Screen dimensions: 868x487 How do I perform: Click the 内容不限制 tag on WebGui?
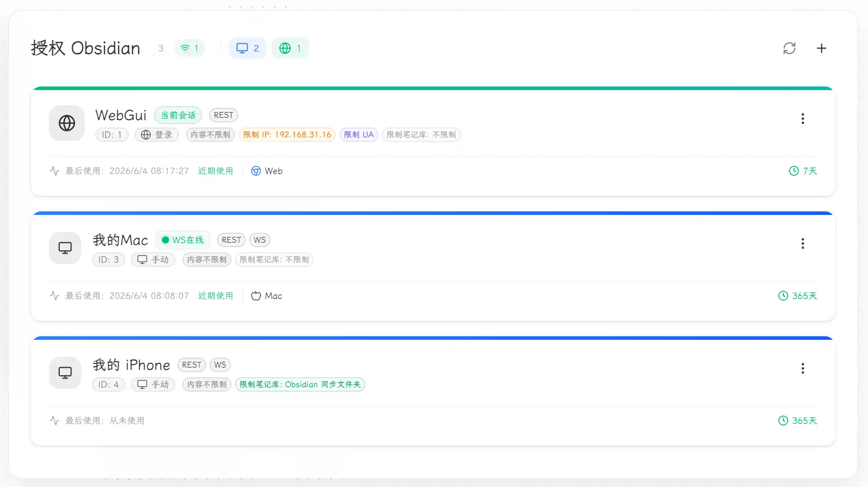pyautogui.click(x=211, y=135)
